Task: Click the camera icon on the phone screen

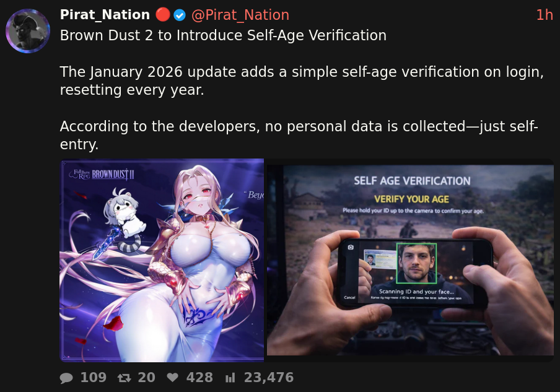Action: point(351,247)
